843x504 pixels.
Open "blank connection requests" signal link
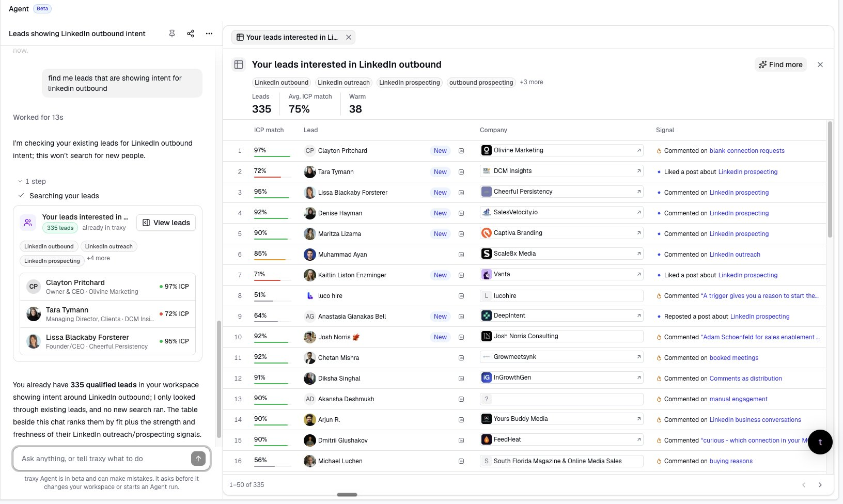[747, 151]
